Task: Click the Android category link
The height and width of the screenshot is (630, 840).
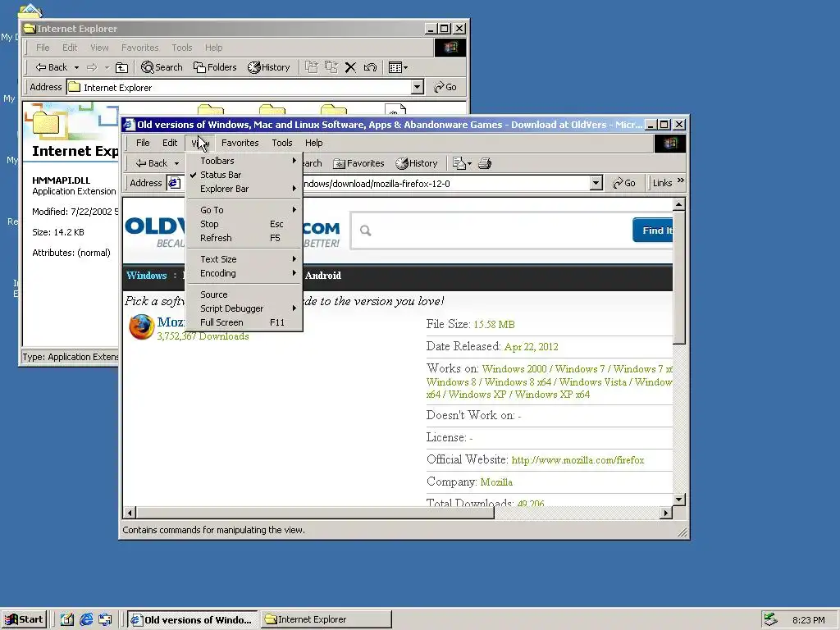Action: click(323, 276)
